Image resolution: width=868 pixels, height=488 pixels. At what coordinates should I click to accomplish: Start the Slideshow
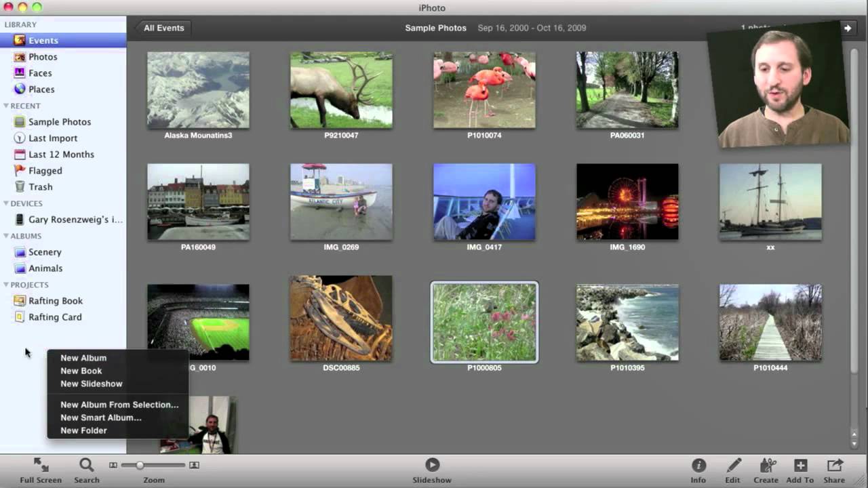(x=432, y=470)
